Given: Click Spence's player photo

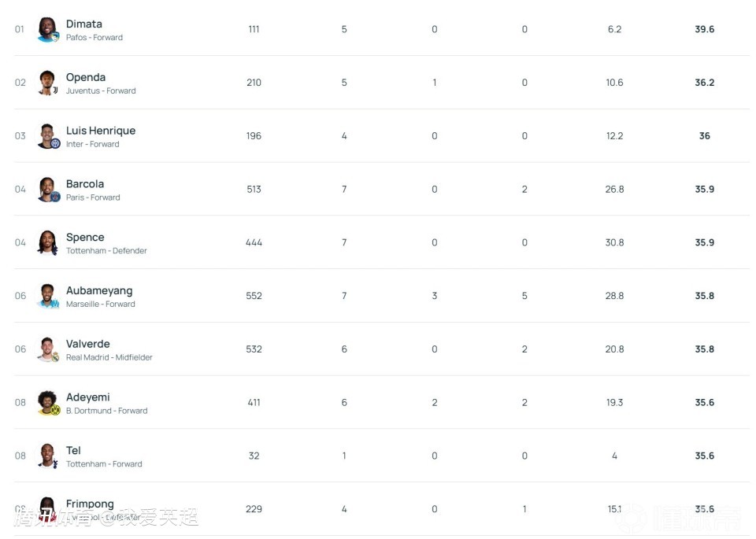Looking at the screenshot, I should [48, 242].
